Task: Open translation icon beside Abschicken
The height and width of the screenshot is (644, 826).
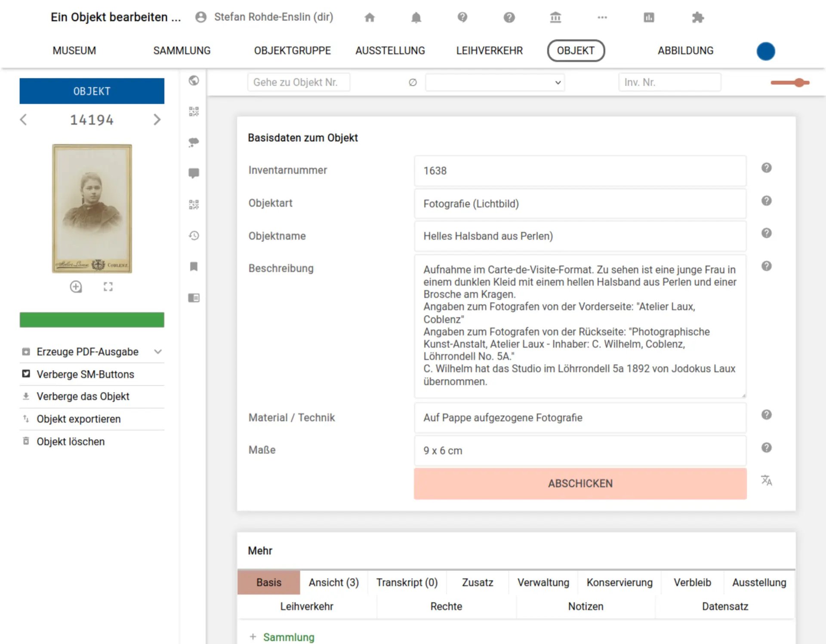Action: click(x=766, y=480)
